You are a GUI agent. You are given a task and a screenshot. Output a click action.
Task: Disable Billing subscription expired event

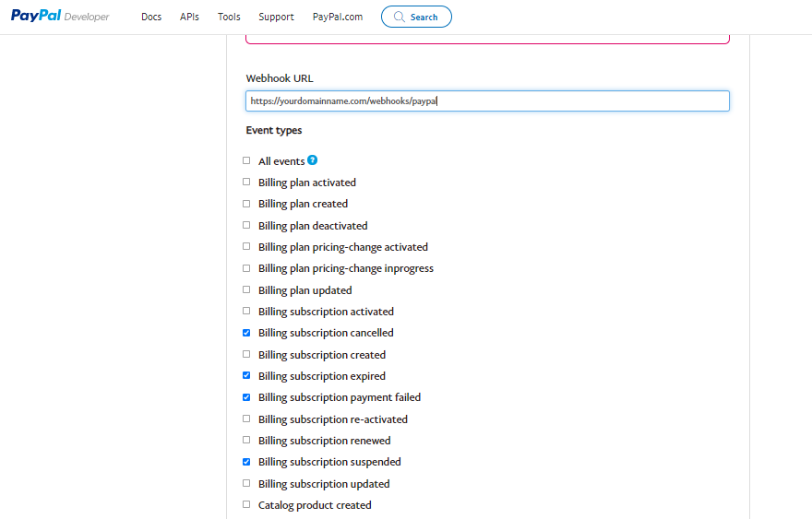(x=246, y=376)
